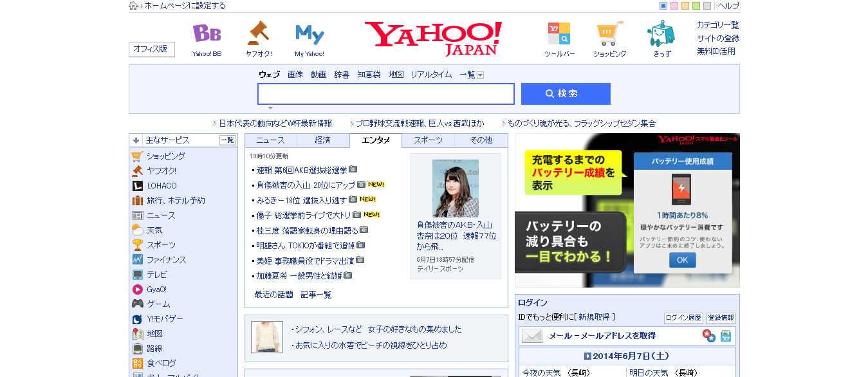This screenshot has width=868, height=377.
Task: Open the カテゴリ一覧 link
Action: (718, 25)
